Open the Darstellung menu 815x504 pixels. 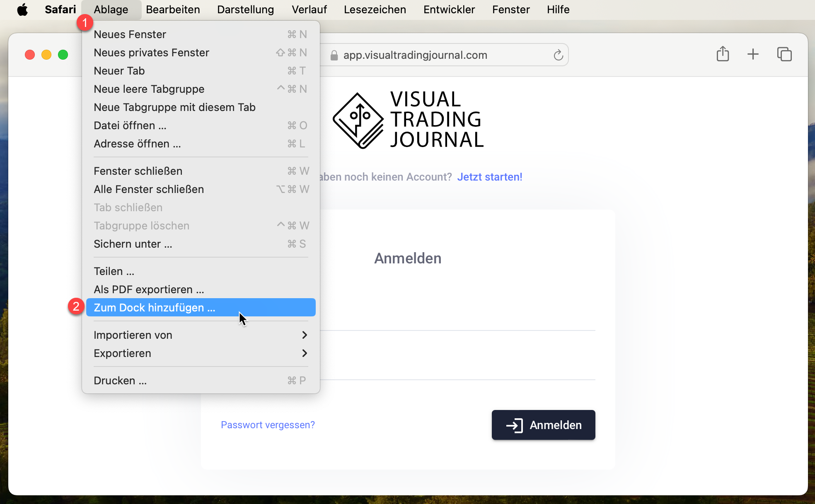[x=245, y=10]
